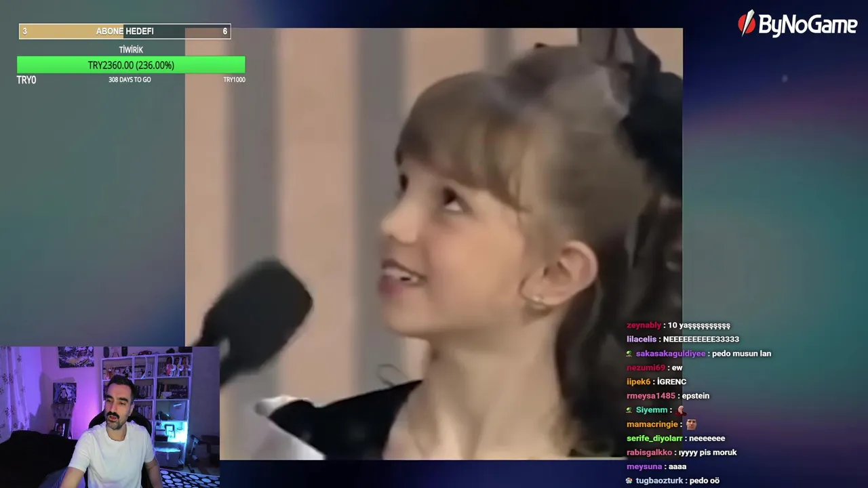Open nezumi69's chat username
Image resolution: width=868 pixels, height=488 pixels.
[x=646, y=367]
